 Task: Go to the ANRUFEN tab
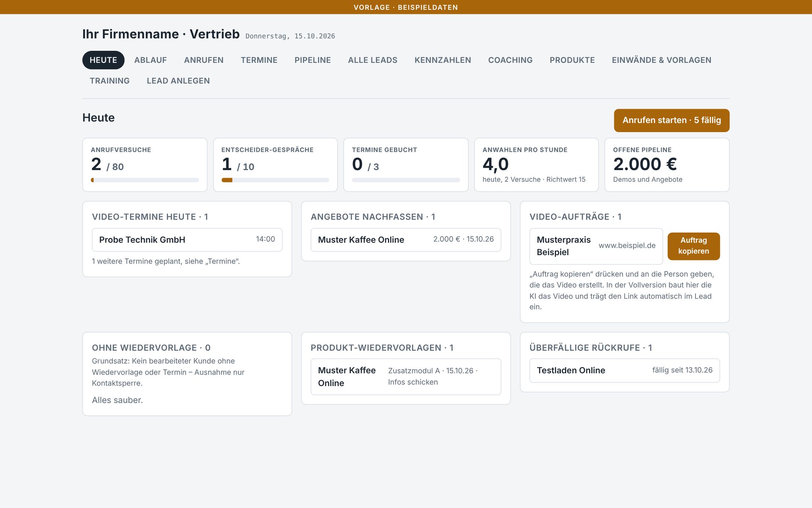(x=204, y=60)
